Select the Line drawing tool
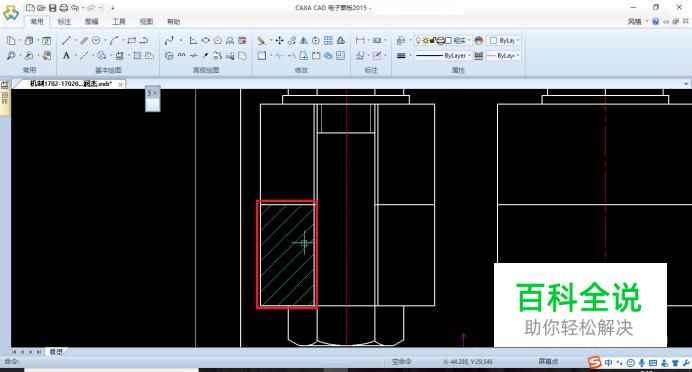 click(x=66, y=41)
